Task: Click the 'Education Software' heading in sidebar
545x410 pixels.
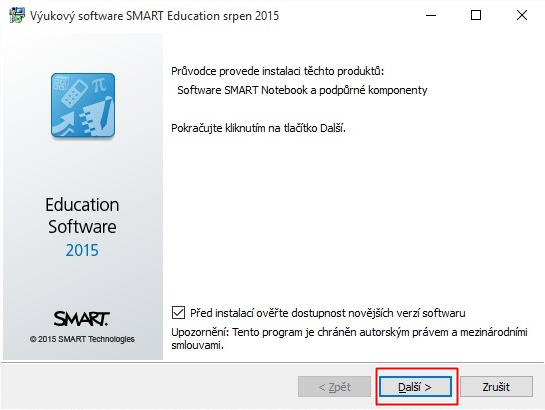Action: [x=82, y=216]
